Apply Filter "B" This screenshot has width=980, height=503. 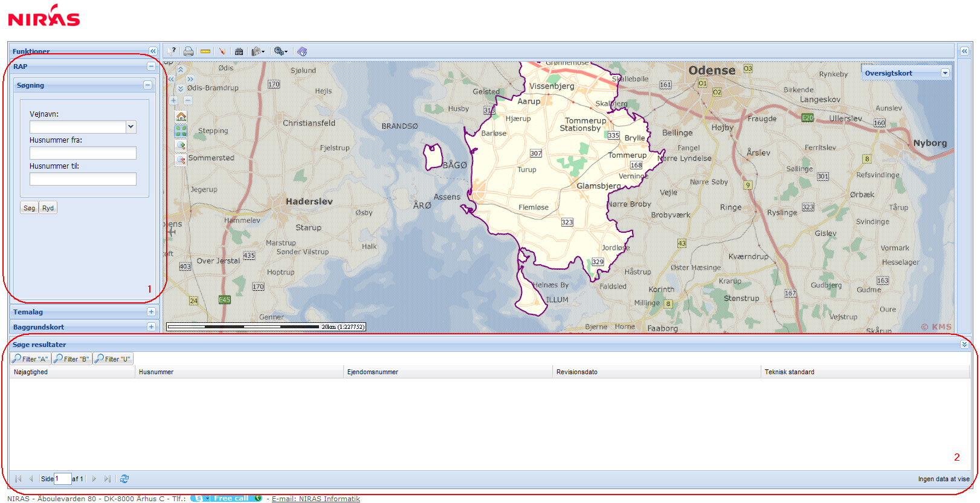72,359
